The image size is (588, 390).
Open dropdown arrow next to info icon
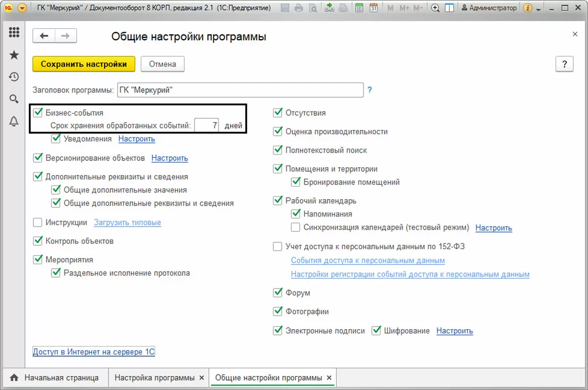tap(539, 9)
